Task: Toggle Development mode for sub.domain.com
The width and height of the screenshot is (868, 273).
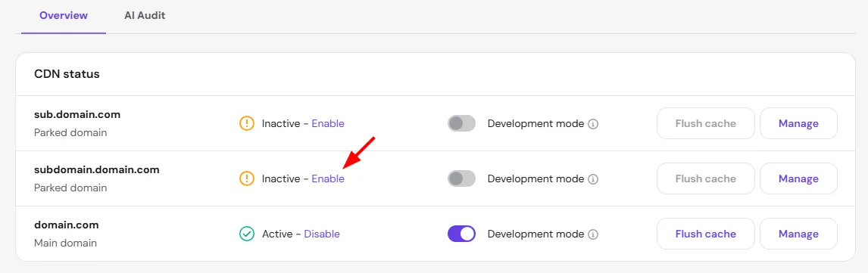Action: click(x=462, y=123)
